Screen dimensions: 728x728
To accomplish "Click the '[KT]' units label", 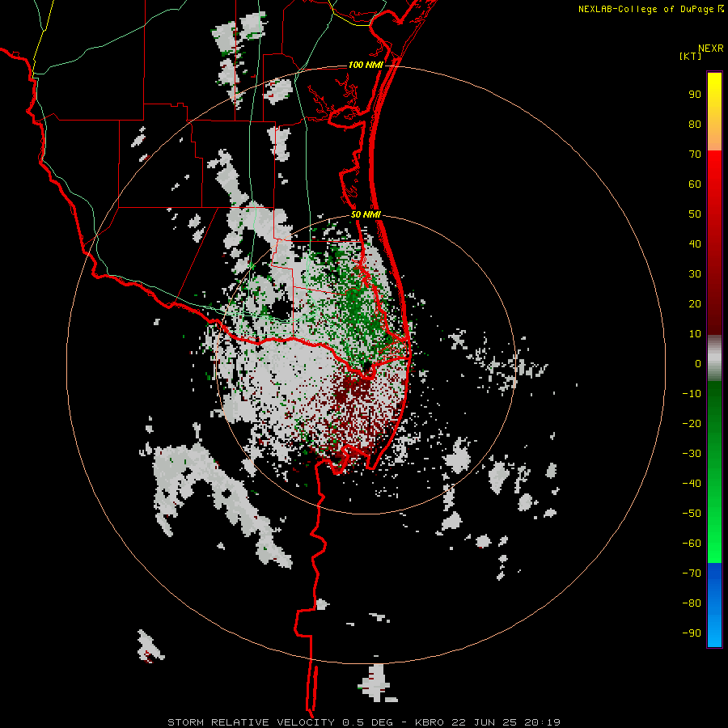I will 691,57.
